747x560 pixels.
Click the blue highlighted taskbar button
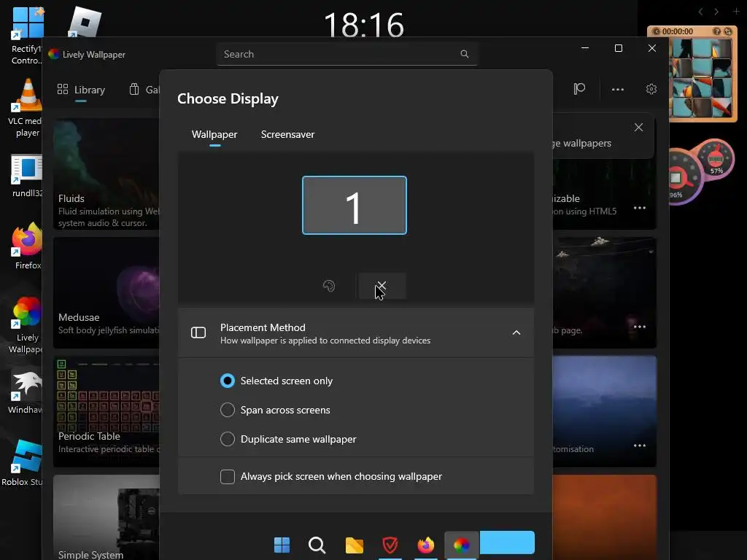tap(507, 542)
